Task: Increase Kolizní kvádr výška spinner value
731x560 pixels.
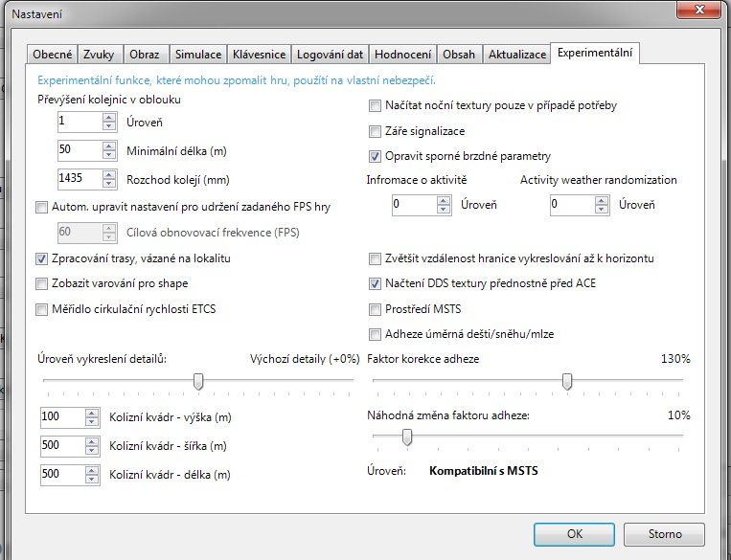Action: 92,413
